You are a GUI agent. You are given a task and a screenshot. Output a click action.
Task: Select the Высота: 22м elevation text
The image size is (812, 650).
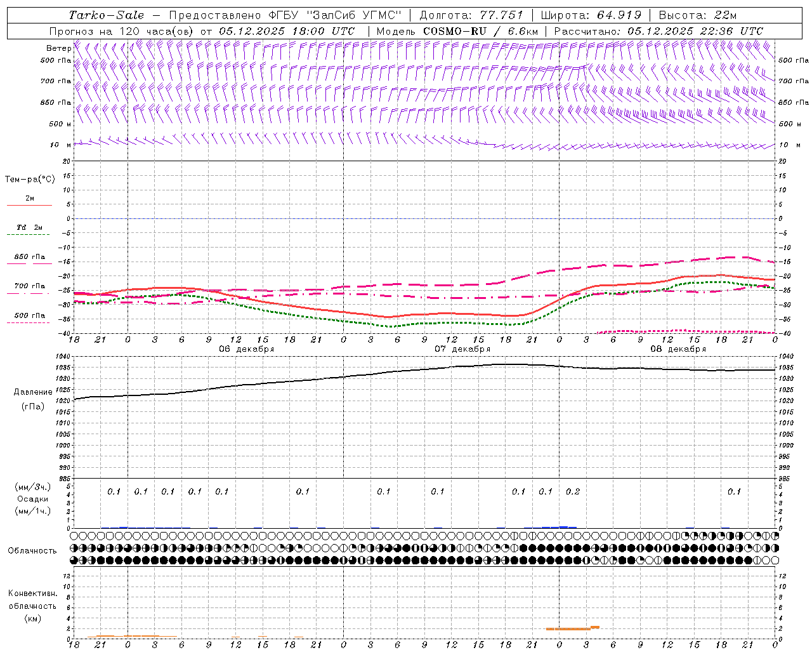pyautogui.click(x=698, y=15)
